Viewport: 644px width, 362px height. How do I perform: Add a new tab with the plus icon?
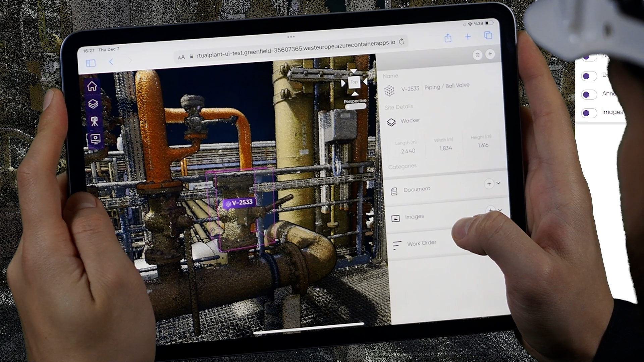click(x=468, y=37)
